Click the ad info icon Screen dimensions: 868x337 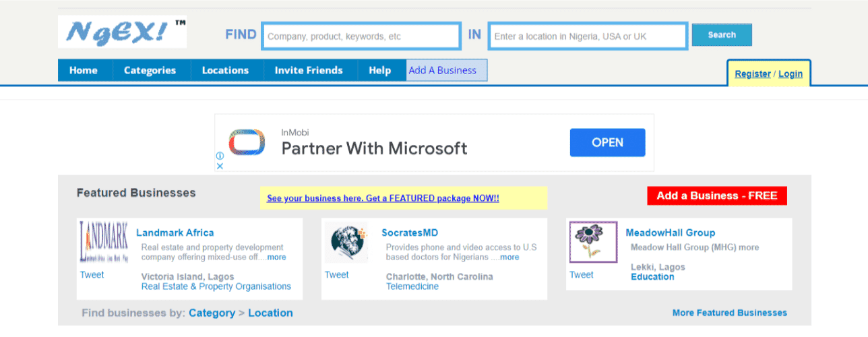220,156
